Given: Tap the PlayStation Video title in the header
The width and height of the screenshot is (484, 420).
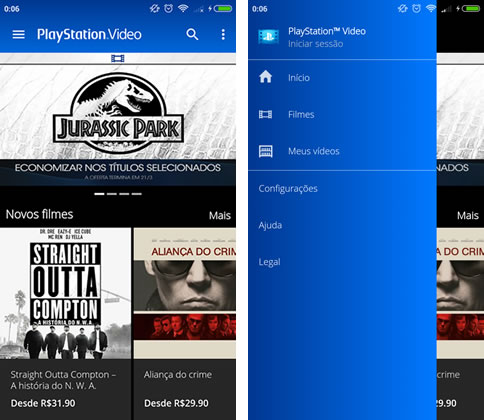Looking at the screenshot, I should [x=89, y=35].
